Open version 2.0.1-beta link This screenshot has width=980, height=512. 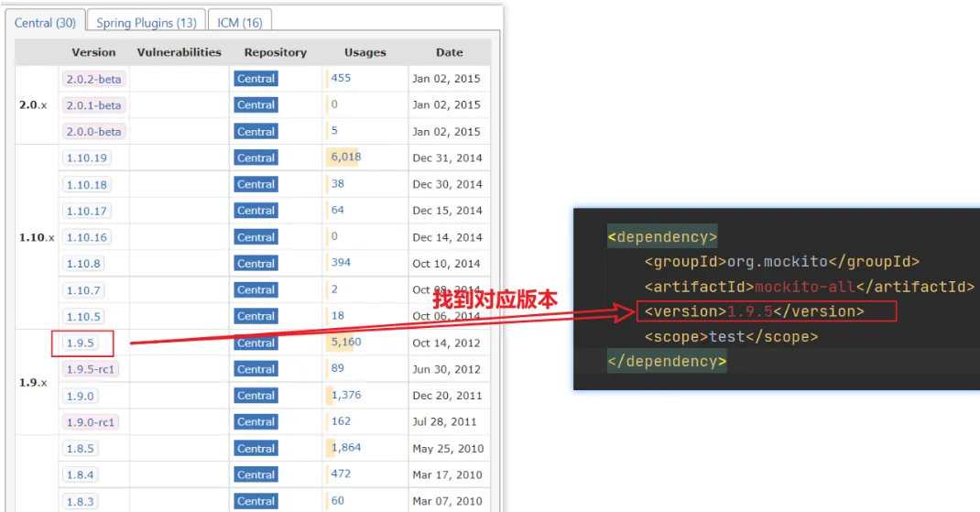point(93,105)
